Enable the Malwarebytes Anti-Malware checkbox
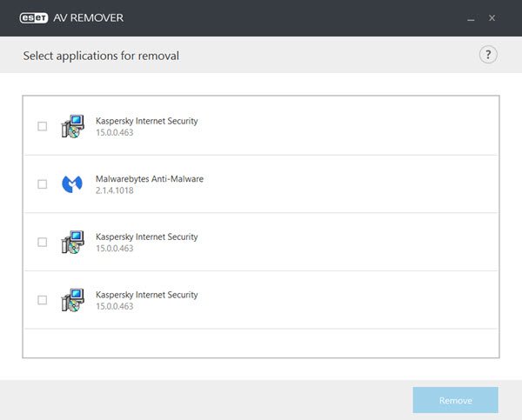Image resolution: width=522 pixels, height=420 pixels. point(43,183)
